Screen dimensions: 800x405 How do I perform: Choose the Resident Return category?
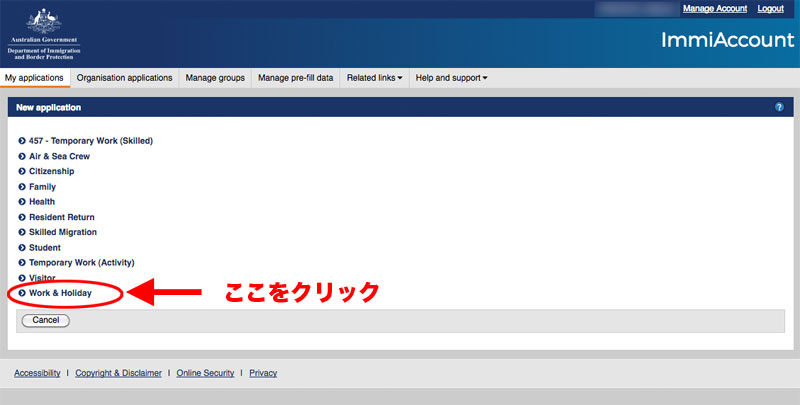(62, 217)
